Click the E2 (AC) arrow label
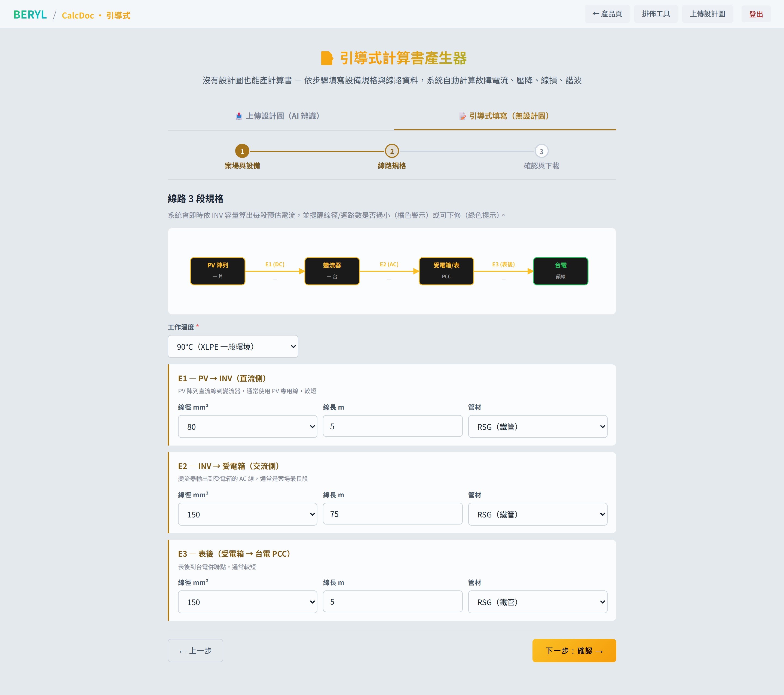Image resolution: width=784 pixels, height=695 pixels. [x=389, y=264]
